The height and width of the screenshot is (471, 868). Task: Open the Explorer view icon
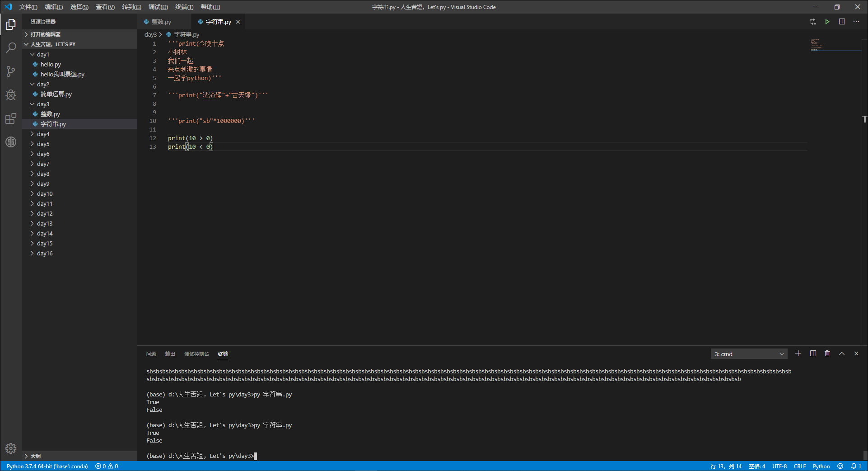tap(11, 24)
